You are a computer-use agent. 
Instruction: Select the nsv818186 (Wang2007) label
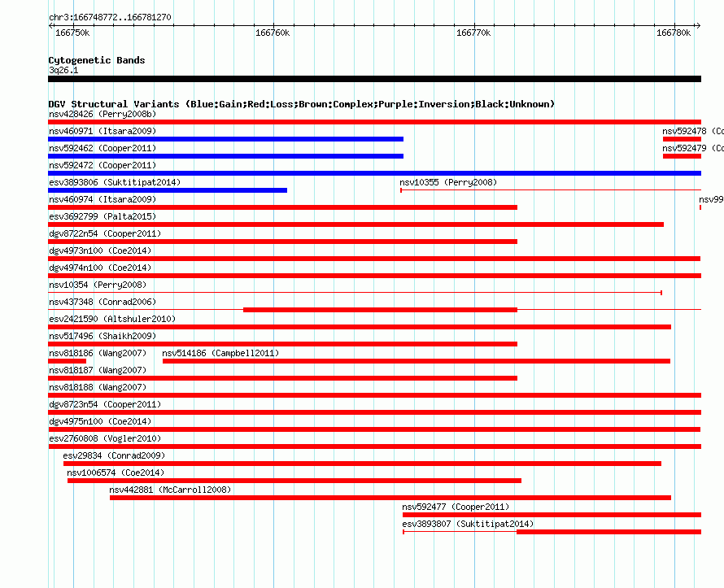98,353
